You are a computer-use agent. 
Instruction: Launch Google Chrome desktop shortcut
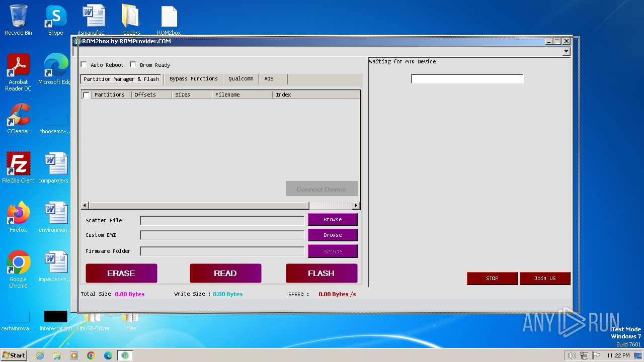18,269
